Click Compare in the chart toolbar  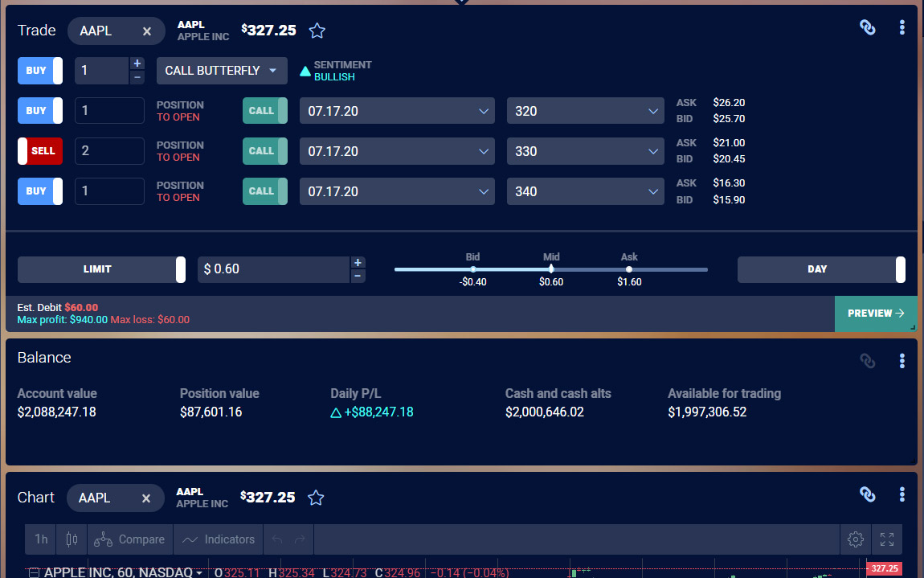[129, 539]
